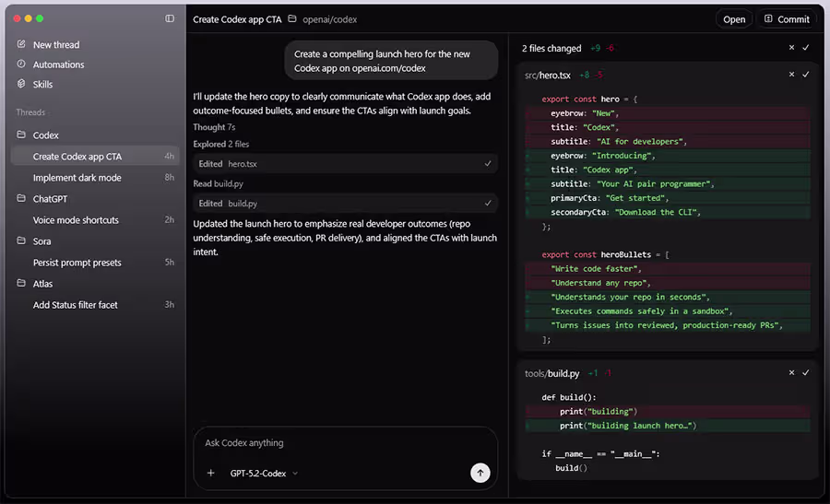Open the Add Status filter facet thread
The image size is (830, 504).
click(95, 305)
